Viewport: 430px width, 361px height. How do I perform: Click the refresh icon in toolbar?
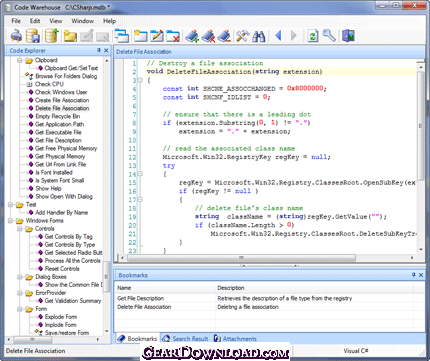[x=313, y=36]
